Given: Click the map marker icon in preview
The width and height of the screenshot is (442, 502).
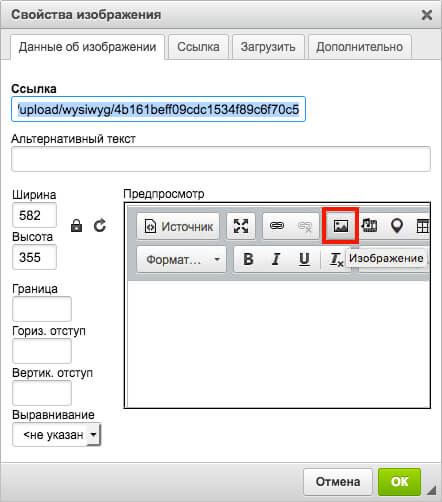Looking at the screenshot, I should pos(397,226).
